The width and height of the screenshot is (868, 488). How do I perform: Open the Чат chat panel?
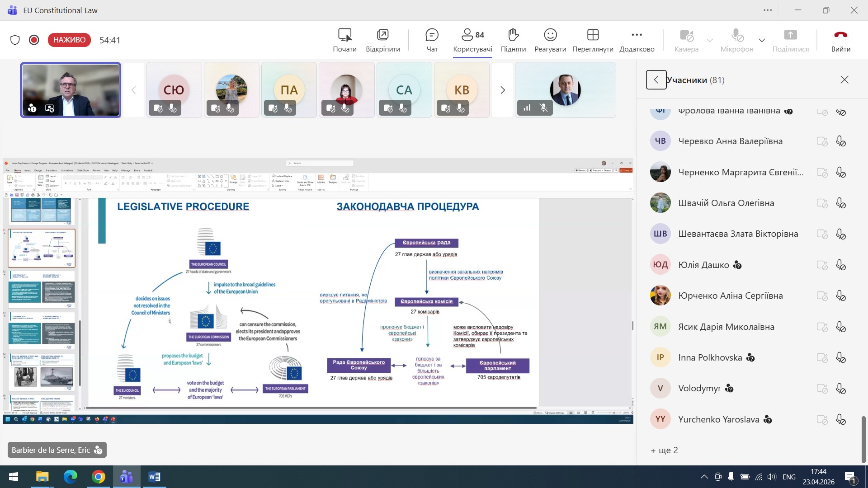point(432,40)
